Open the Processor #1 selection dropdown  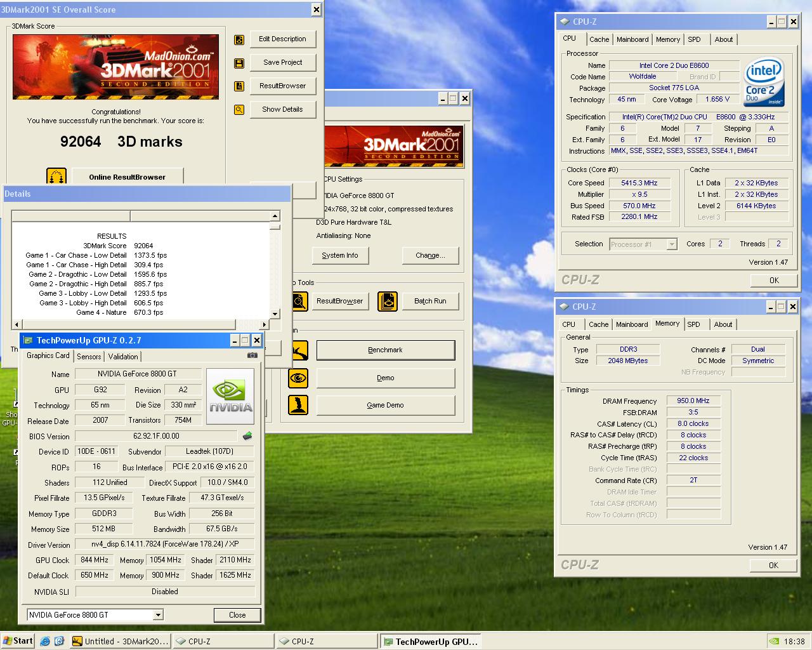coord(672,244)
